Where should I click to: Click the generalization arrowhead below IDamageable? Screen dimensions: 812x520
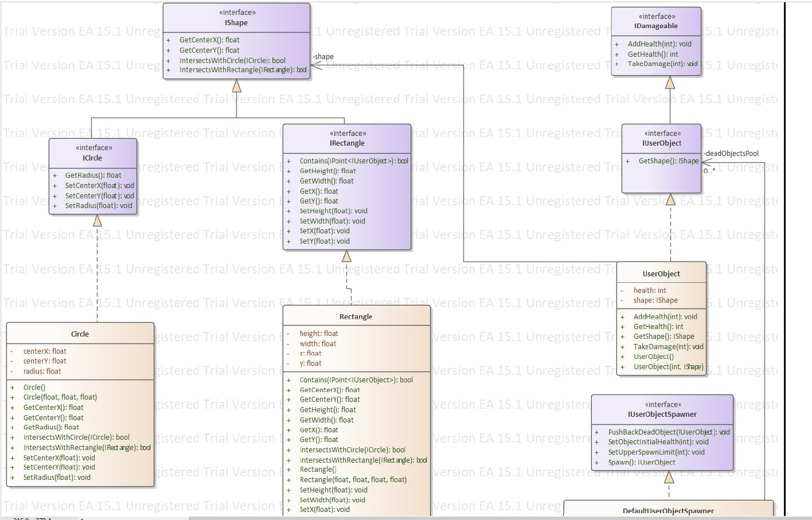click(x=670, y=83)
